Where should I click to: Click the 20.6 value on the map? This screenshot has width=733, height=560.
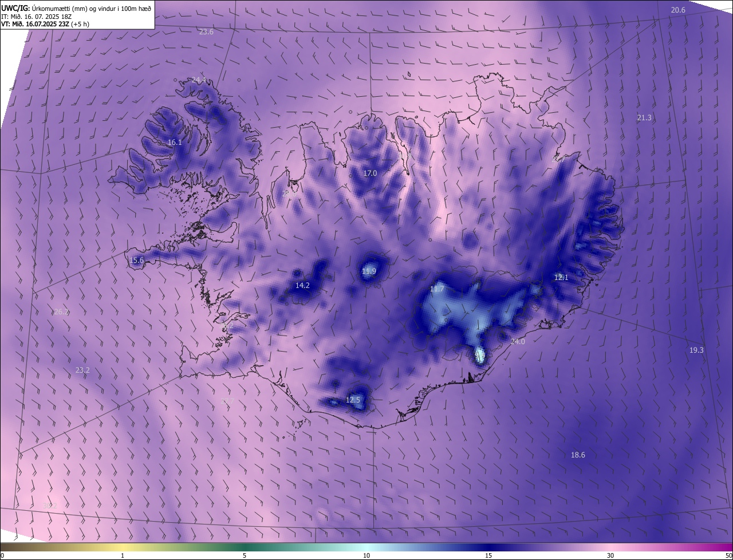(678, 10)
